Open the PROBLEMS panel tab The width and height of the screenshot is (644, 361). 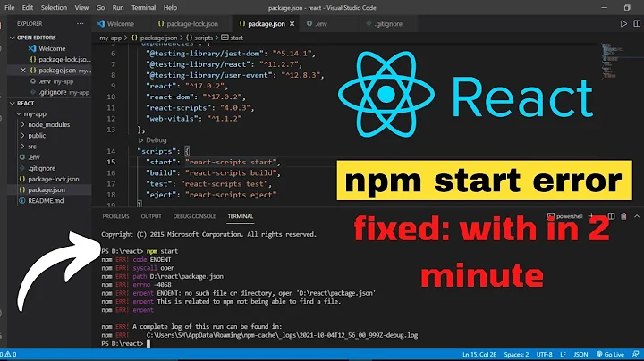[x=115, y=216]
